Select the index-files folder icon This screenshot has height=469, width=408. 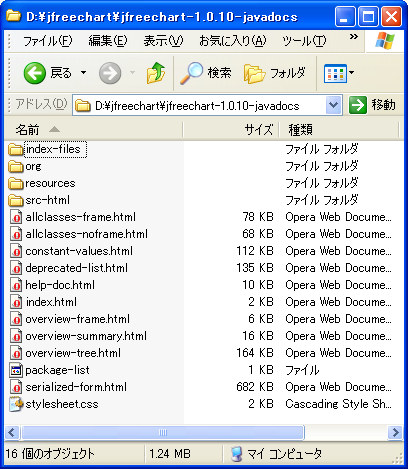(x=16, y=149)
